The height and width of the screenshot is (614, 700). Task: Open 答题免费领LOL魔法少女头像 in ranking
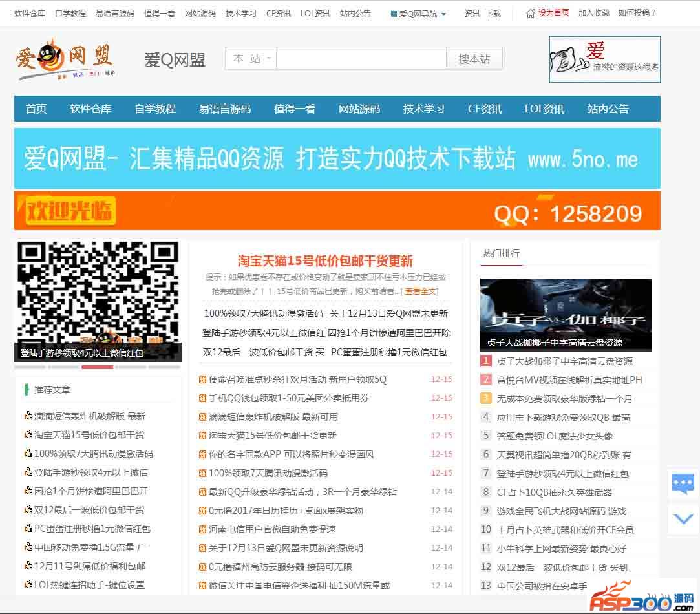coord(555,436)
